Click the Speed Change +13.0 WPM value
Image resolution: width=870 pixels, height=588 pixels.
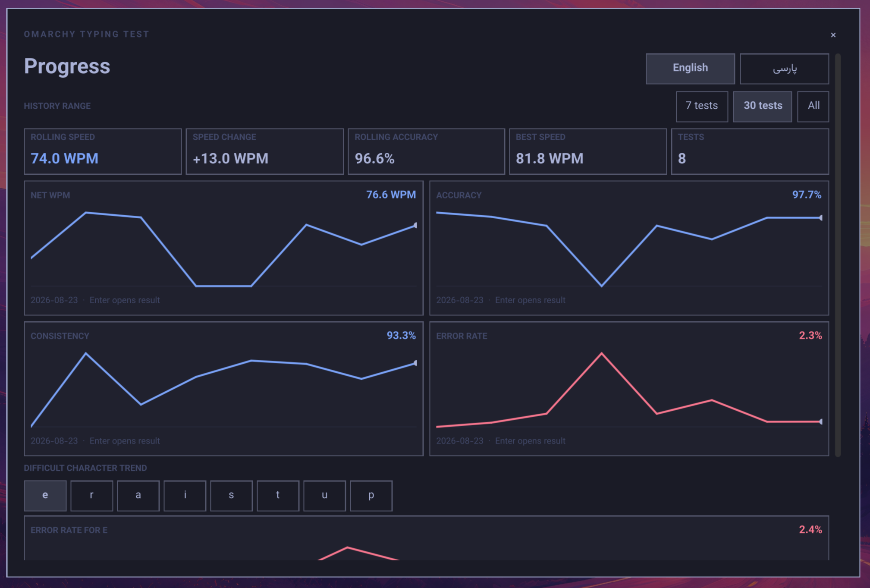tap(230, 159)
